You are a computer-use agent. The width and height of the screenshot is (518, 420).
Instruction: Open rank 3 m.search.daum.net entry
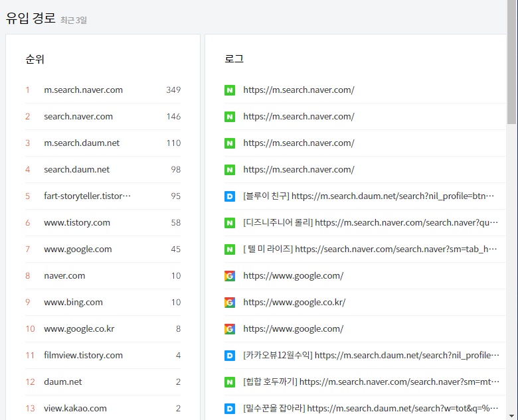coord(103,143)
